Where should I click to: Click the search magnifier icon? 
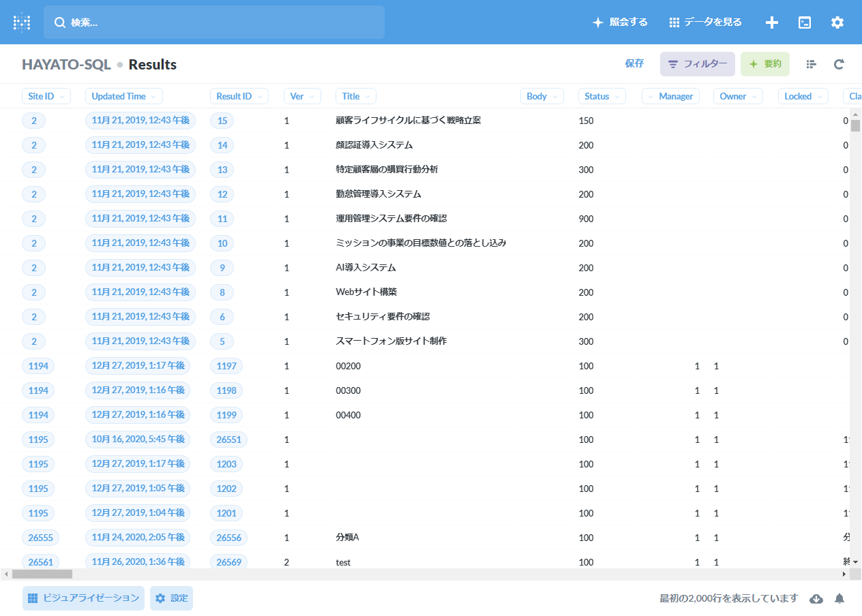(59, 22)
